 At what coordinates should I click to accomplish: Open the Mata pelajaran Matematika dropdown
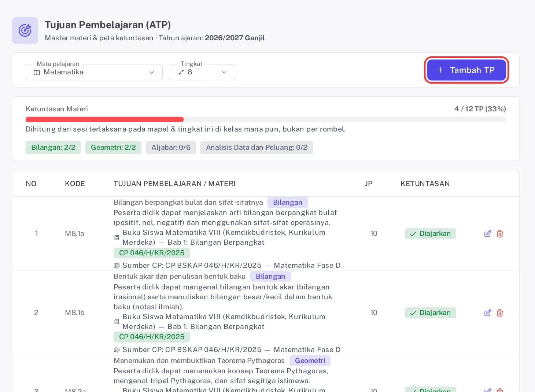tap(94, 72)
